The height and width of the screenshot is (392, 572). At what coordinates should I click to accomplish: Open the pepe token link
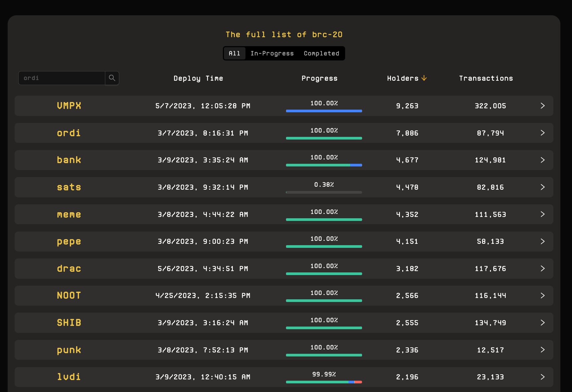click(69, 242)
